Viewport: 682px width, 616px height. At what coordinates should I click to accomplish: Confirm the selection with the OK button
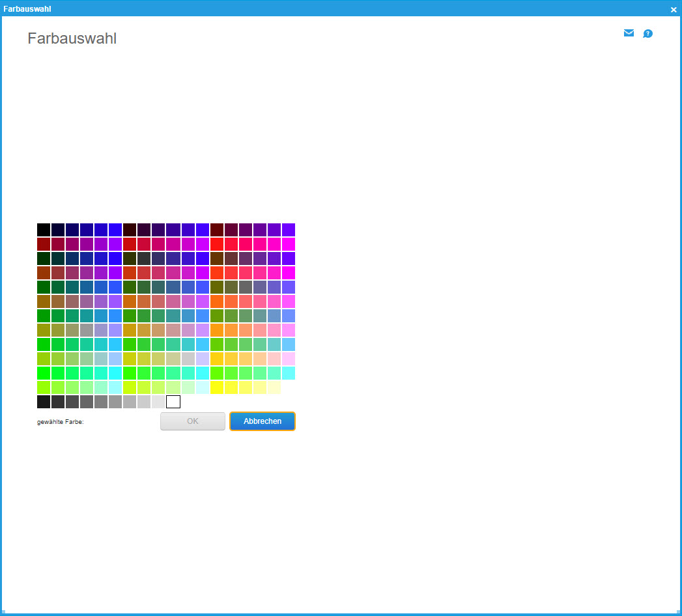(x=193, y=421)
